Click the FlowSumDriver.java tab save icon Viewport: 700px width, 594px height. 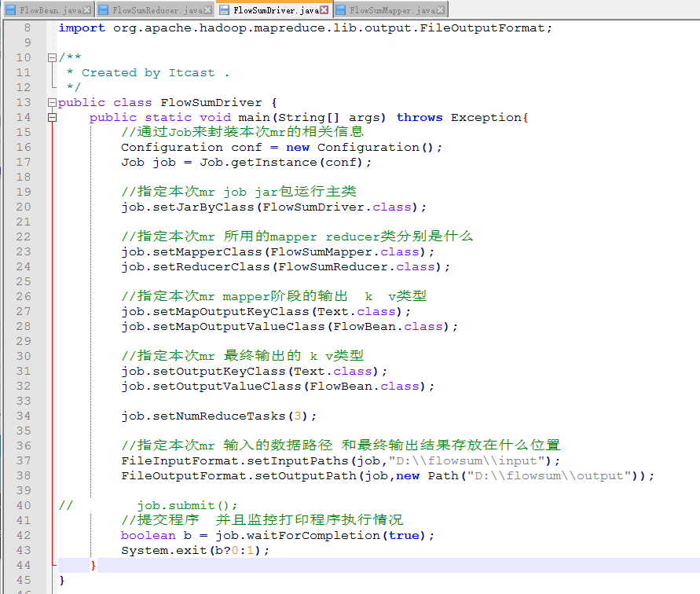(224, 10)
